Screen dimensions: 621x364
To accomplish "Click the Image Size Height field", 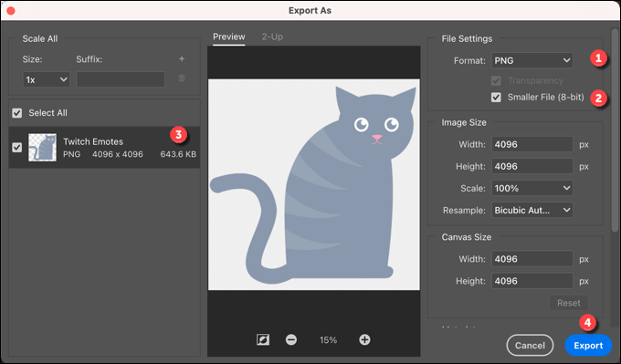I will [532, 166].
